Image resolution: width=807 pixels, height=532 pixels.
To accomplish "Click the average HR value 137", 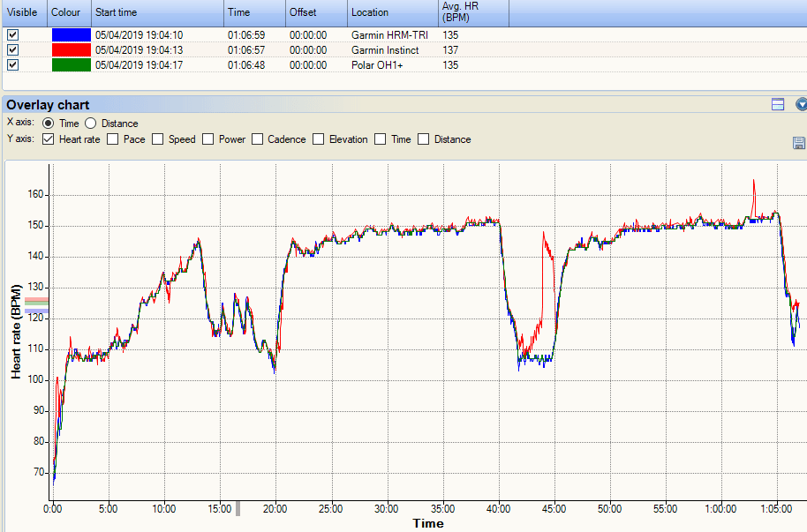I will [x=450, y=50].
